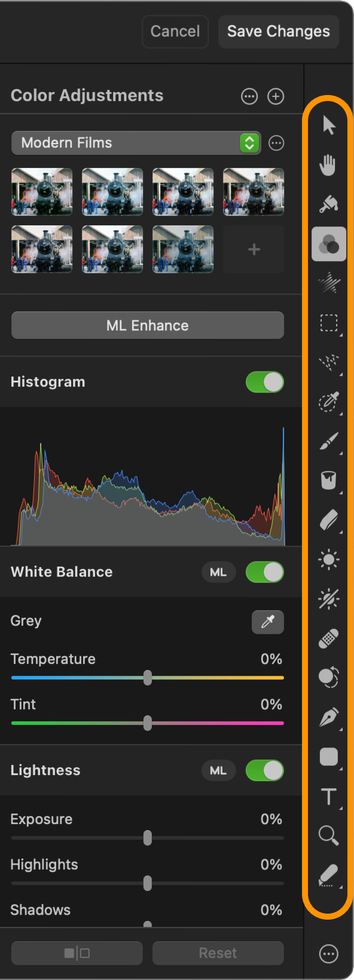Turn off the Lightness switch
Screen dimensions: 354x980
click(265, 770)
